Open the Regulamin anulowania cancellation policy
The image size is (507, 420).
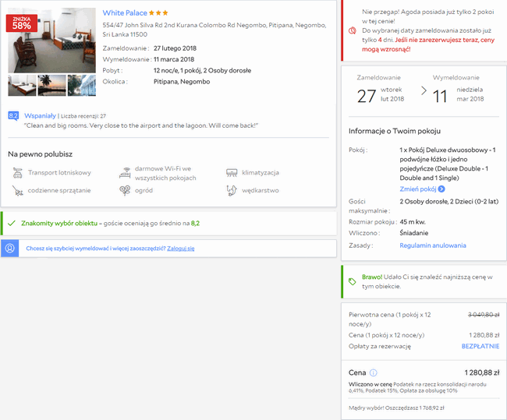[432, 245]
